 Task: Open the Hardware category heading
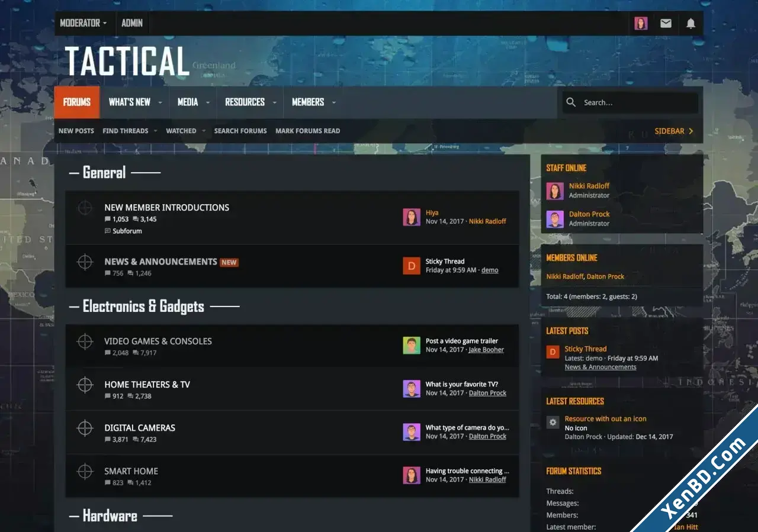tap(110, 516)
